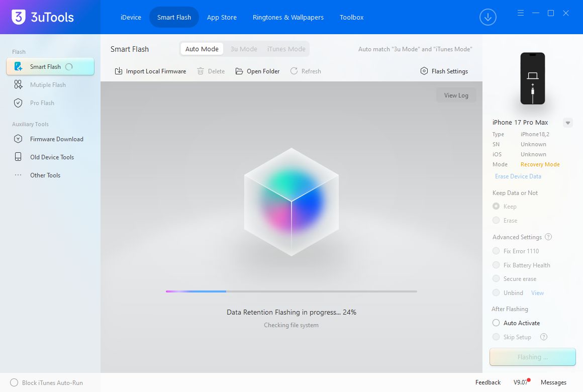Screen dimensions: 583x392
Task: Toggle the Auto Activate option
Action: click(496, 323)
